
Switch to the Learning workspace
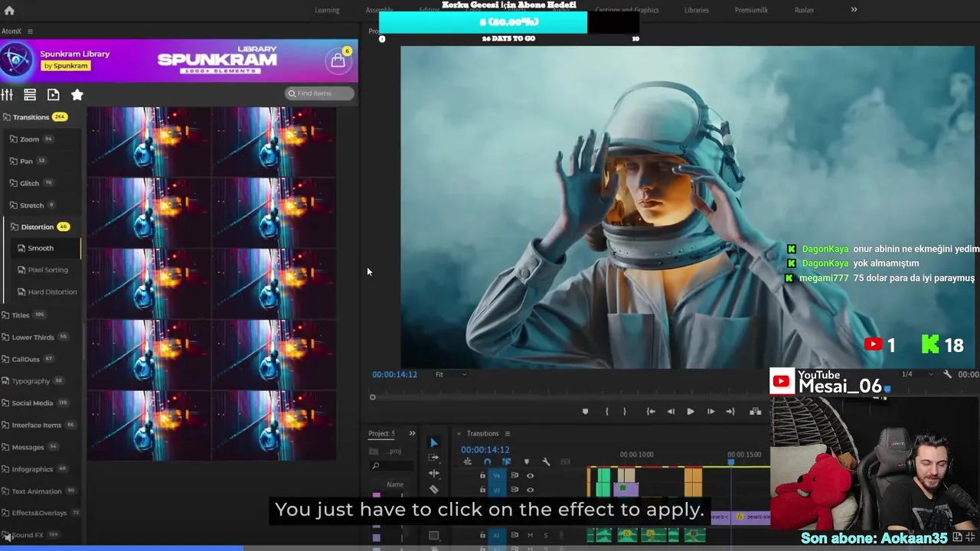(327, 10)
